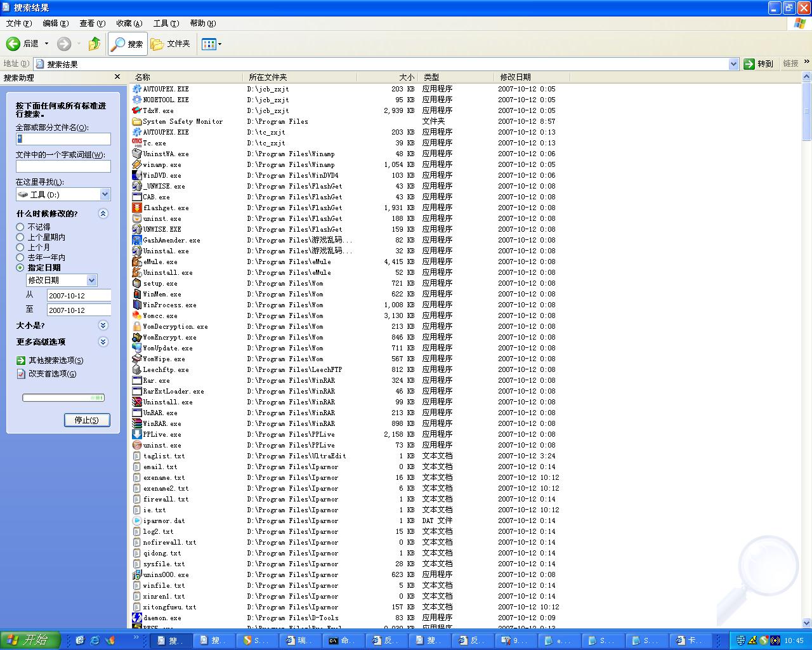Click the scroll-down arrow of the results list
Viewport: 812px width, 650px height.
[x=807, y=623]
